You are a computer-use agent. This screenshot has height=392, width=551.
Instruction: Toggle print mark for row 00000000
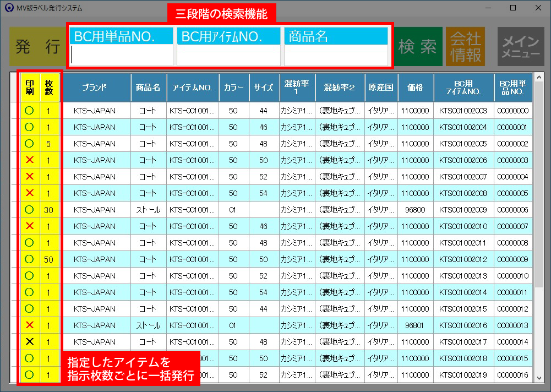click(x=30, y=111)
